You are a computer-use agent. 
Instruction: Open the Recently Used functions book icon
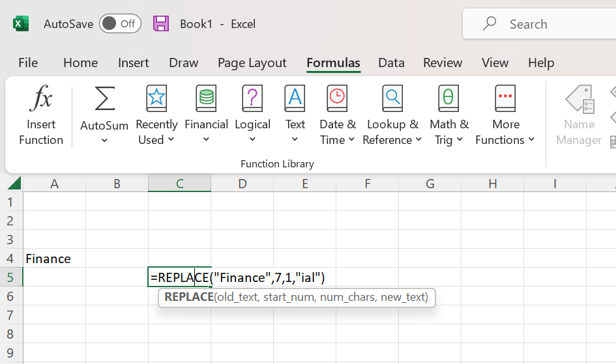pos(156,99)
